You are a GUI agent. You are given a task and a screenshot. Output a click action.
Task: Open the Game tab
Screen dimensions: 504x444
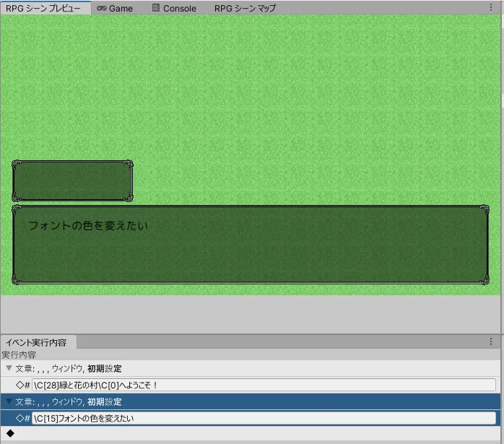[x=115, y=9]
